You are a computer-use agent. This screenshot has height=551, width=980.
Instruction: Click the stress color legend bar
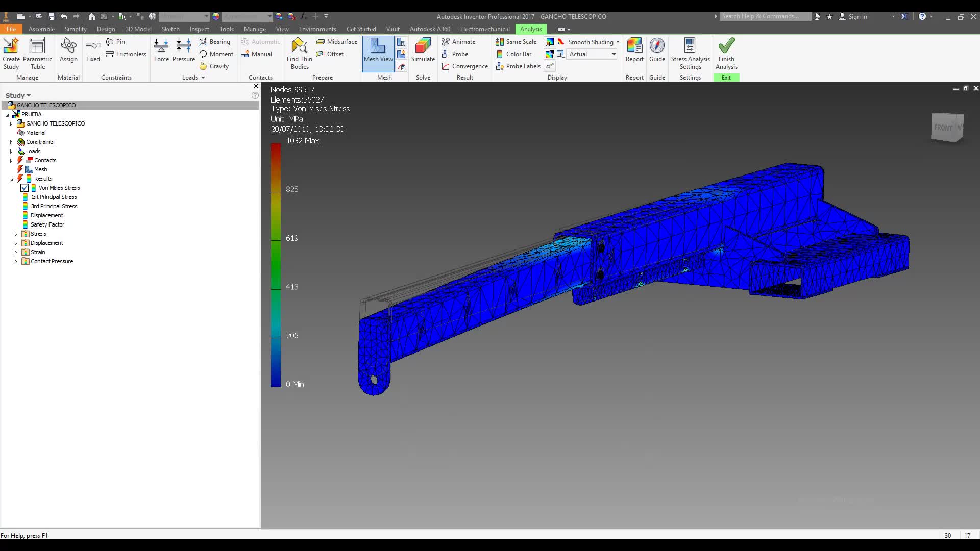click(276, 264)
